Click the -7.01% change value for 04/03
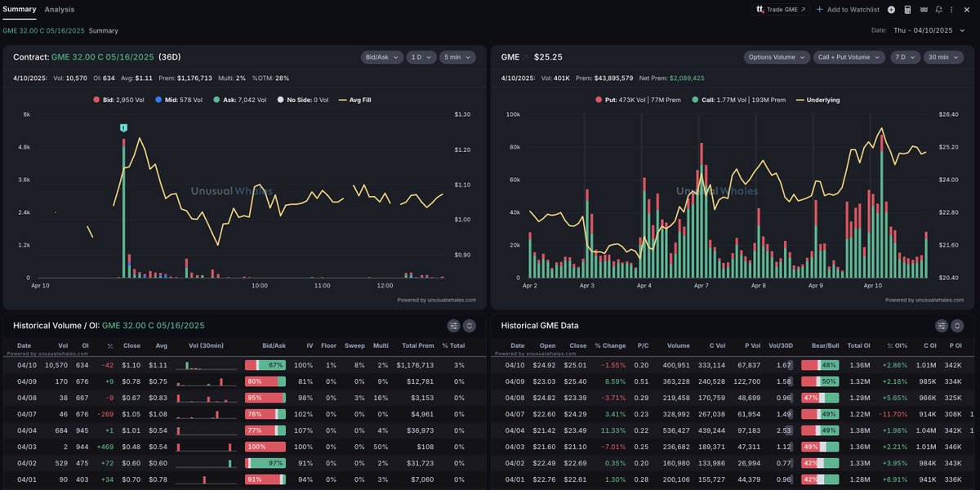 click(612, 447)
